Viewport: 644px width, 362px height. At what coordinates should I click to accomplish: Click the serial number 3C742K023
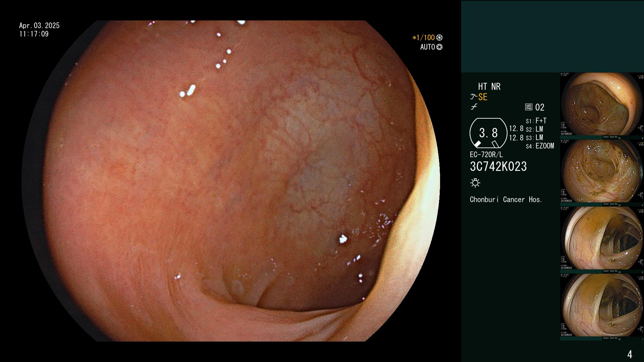[498, 167]
